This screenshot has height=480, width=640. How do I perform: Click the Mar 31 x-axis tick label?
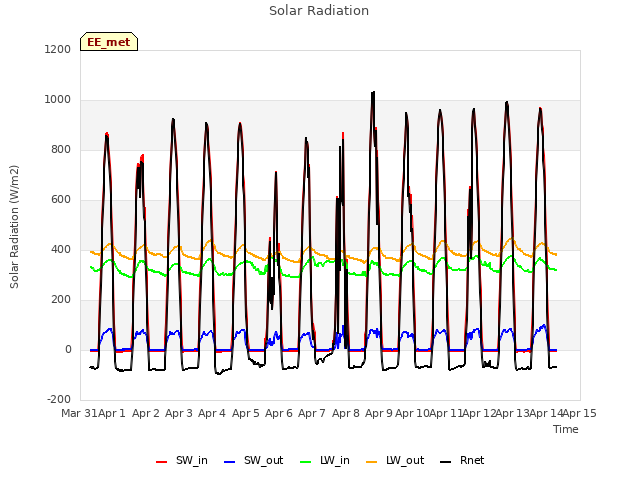[80, 413]
